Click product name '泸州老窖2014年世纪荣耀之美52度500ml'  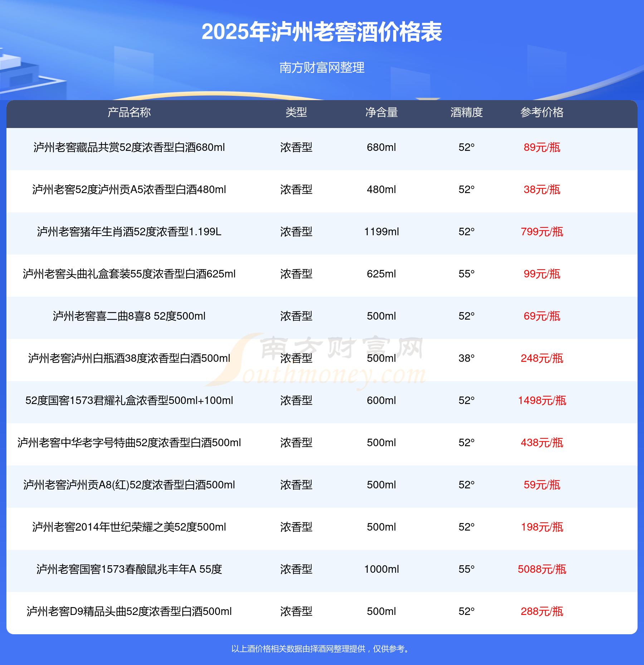[x=129, y=527]
